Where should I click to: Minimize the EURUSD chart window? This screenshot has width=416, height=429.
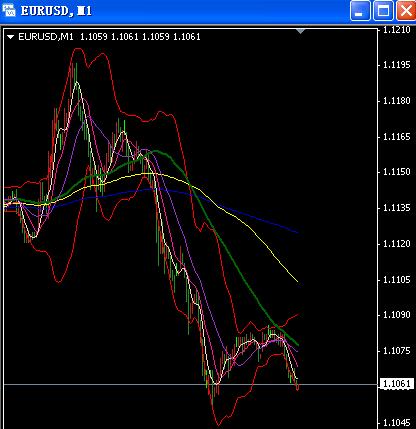point(360,11)
